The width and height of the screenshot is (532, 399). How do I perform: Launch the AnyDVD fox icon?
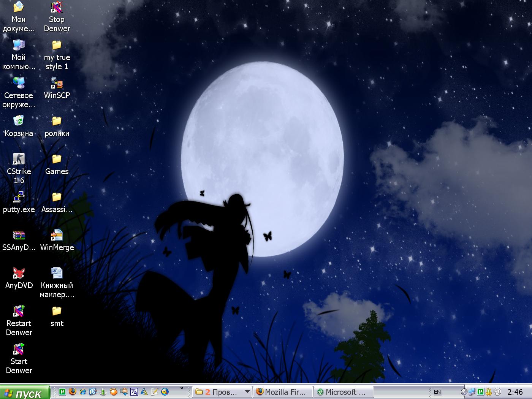pyautogui.click(x=19, y=278)
